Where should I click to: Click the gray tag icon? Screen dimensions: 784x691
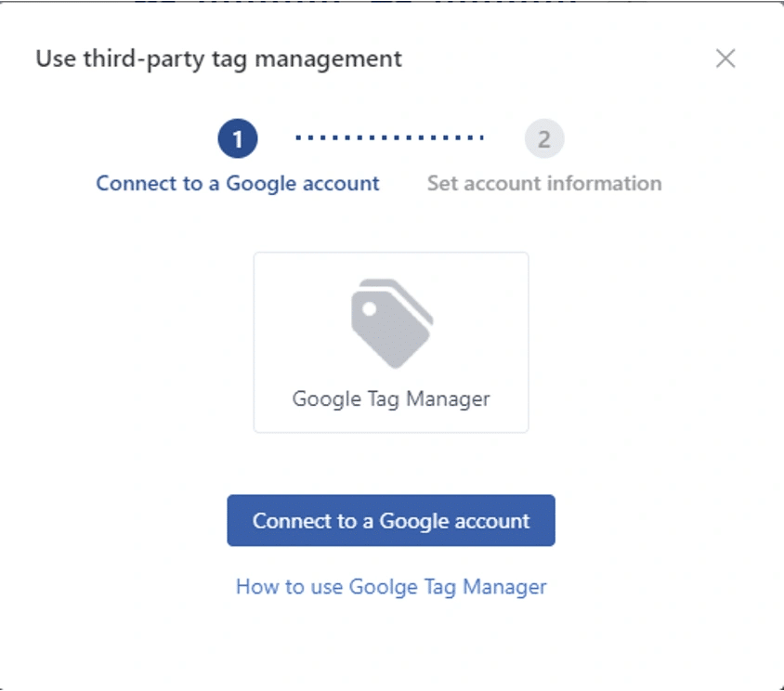[392, 323]
